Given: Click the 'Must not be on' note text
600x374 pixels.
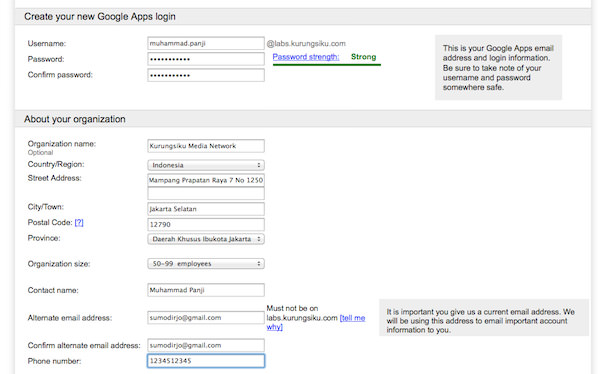Looking at the screenshot, I should pyautogui.click(x=292, y=308).
